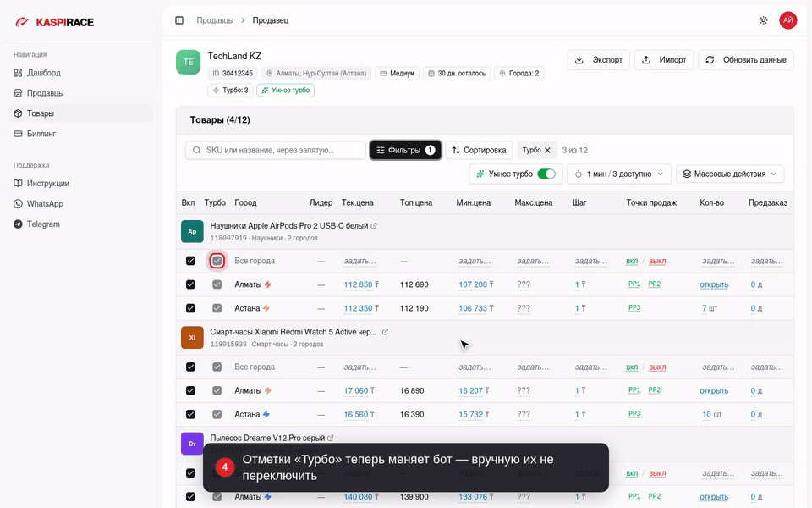Screen dimensions: 812x508
Task: Remove the Турбо filter chip
Action: coord(547,151)
